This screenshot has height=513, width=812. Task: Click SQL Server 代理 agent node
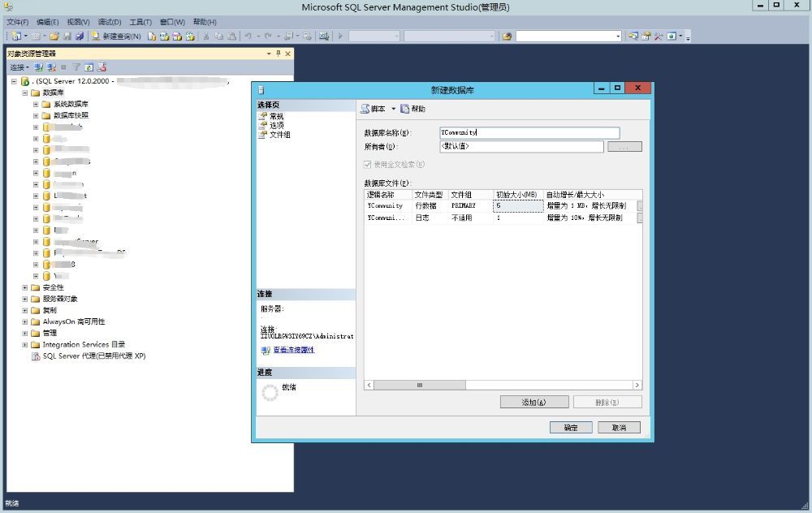(x=89, y=356)
